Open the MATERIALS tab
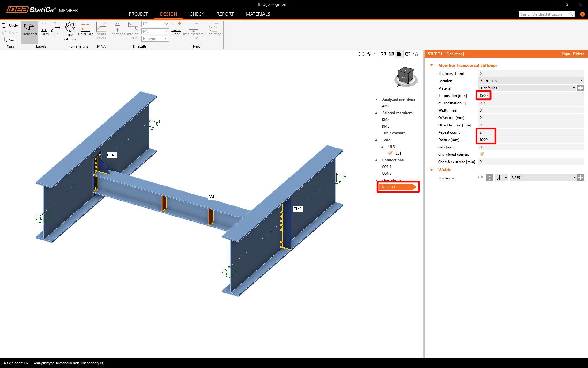Image resolution: width=588 pixels, height=368 pixels. tap(258, 14)
